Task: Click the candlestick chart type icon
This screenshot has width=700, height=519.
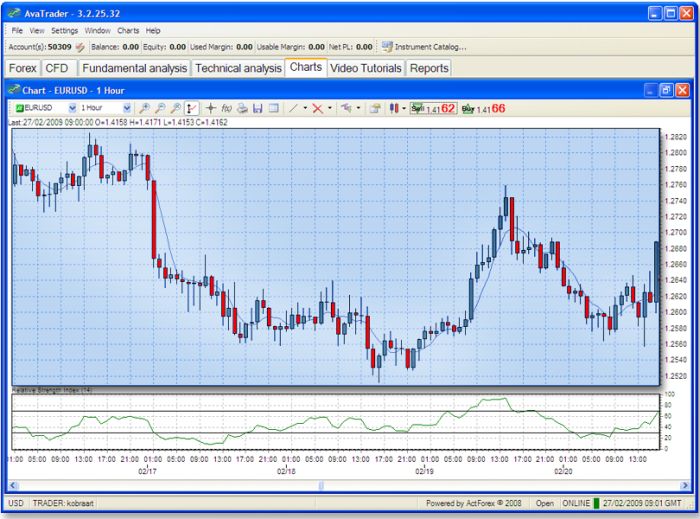Action: (394, 108)
